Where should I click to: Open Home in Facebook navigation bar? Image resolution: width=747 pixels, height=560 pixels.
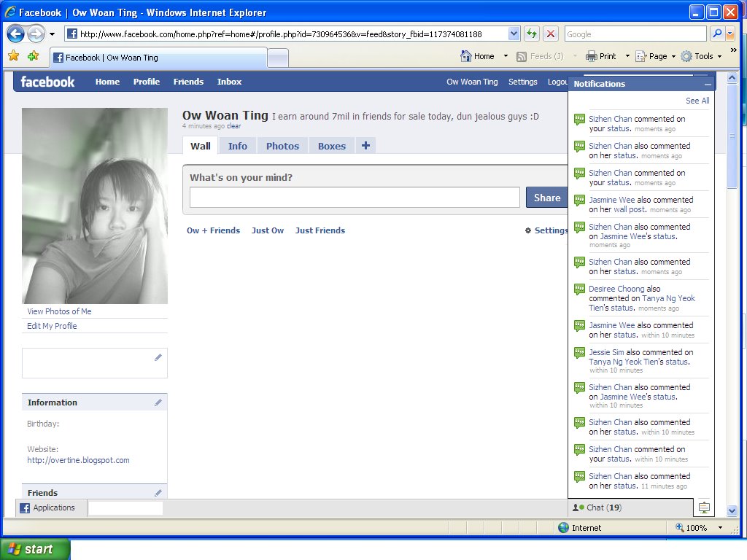pyautogui.click(x=107, y=82)
